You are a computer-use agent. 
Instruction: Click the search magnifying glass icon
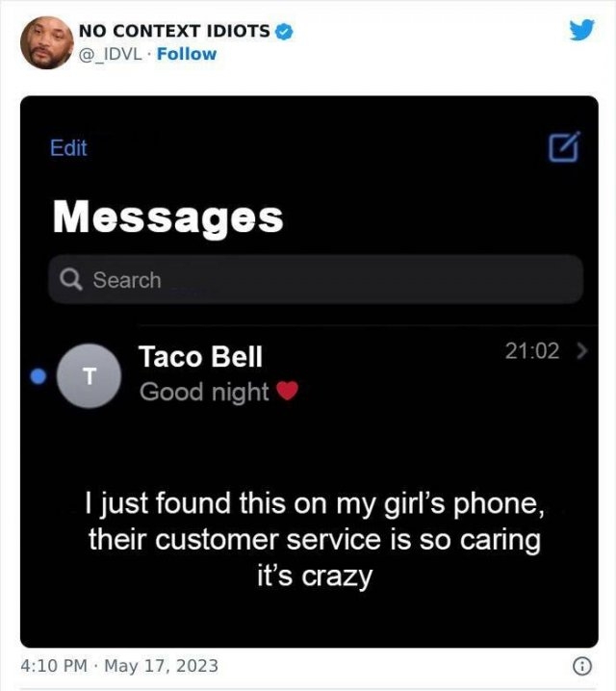71,279
